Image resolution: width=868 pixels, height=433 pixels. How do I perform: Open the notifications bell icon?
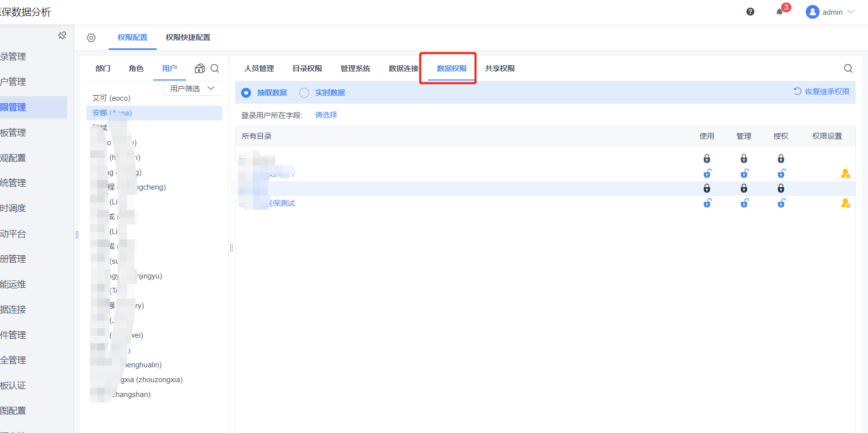(780, 12)
